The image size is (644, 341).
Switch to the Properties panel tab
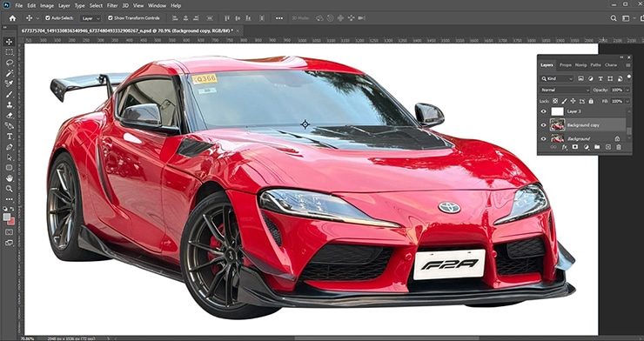click(566, 65)
